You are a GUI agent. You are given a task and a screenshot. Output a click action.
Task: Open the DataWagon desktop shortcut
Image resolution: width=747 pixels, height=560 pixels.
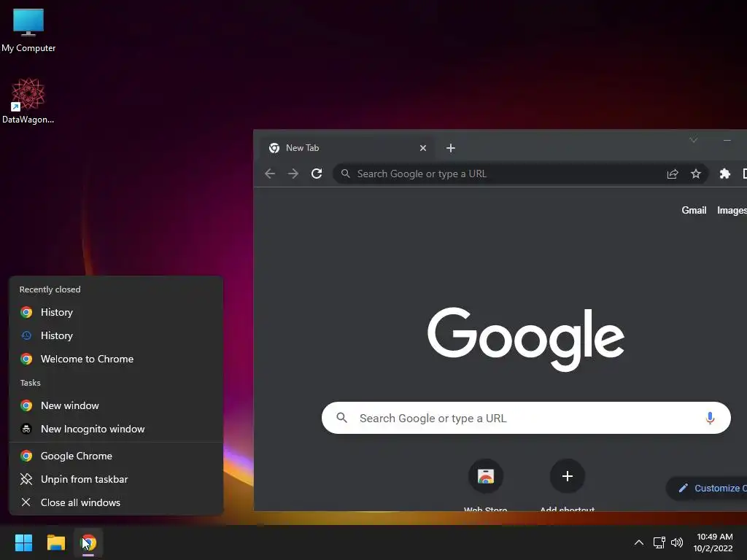click(x=28, y=101)
